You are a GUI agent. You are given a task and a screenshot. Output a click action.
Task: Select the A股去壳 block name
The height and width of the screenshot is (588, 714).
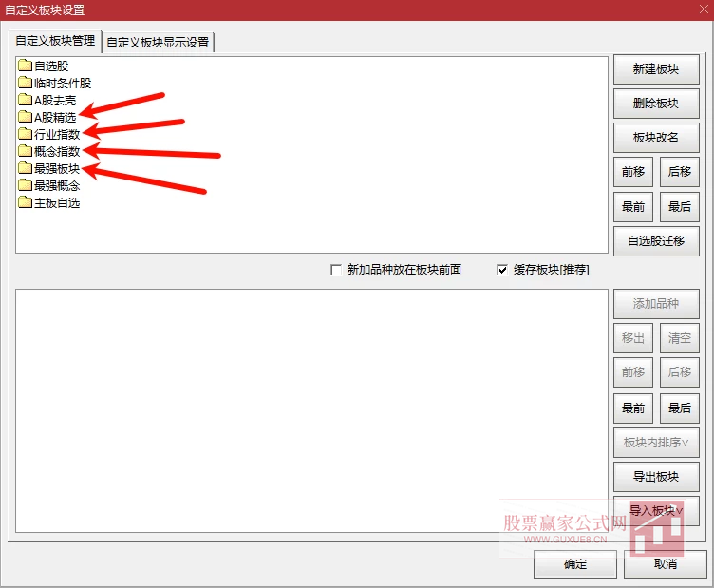coord(55,100)
